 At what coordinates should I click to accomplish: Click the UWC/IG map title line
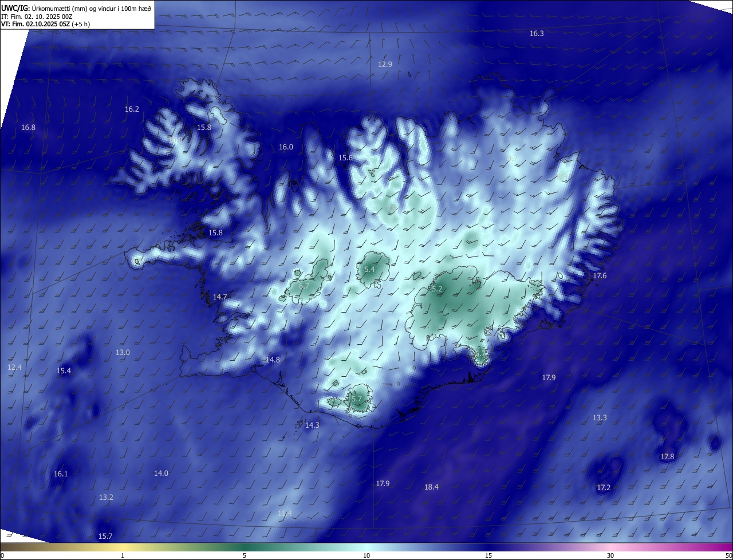(76, 8)
